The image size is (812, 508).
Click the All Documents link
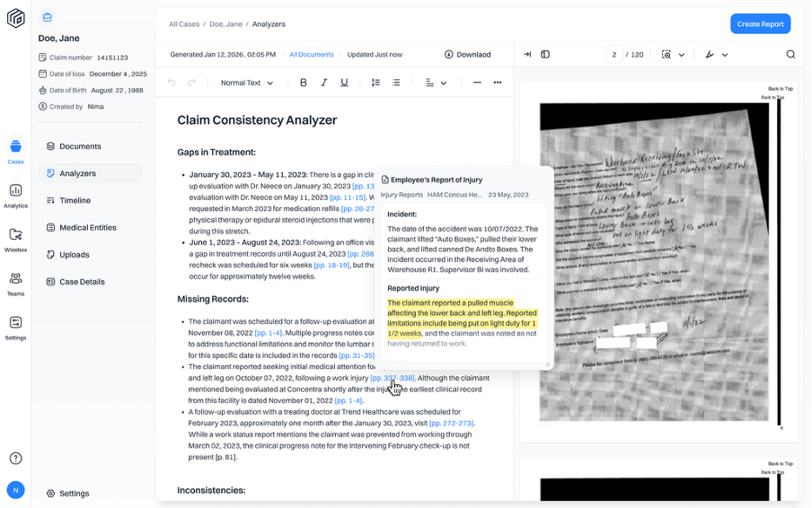(311, 55)
